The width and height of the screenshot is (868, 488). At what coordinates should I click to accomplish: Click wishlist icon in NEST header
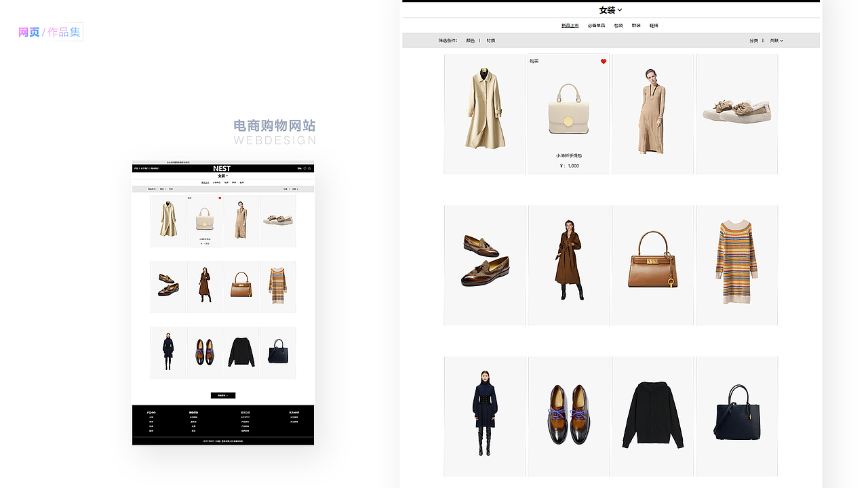(304, 169)
